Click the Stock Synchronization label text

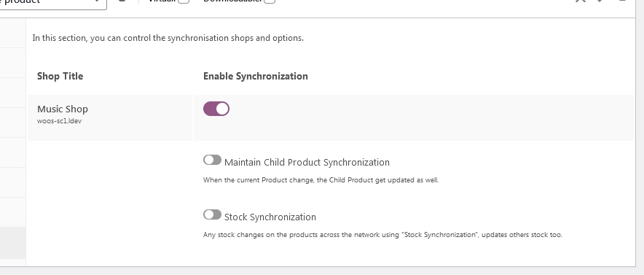click(270, 217)
